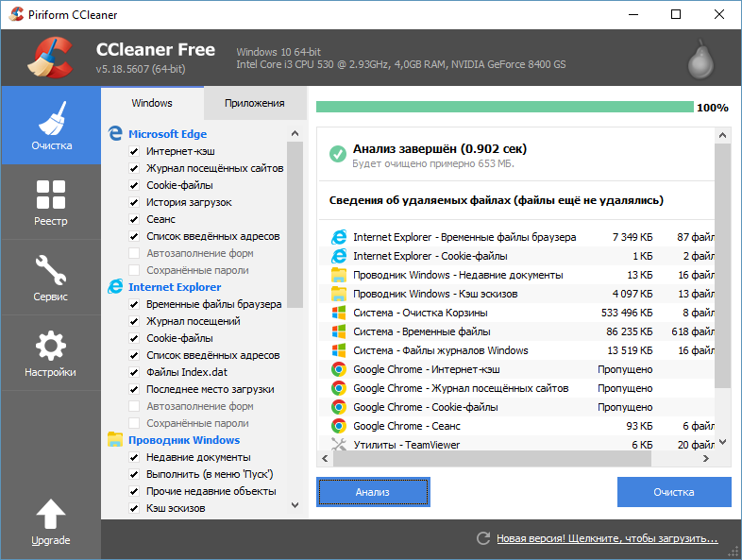Click folder icon for Кэш эскизов result
This screenshot has height=560, width=742.
click(338, 294)
